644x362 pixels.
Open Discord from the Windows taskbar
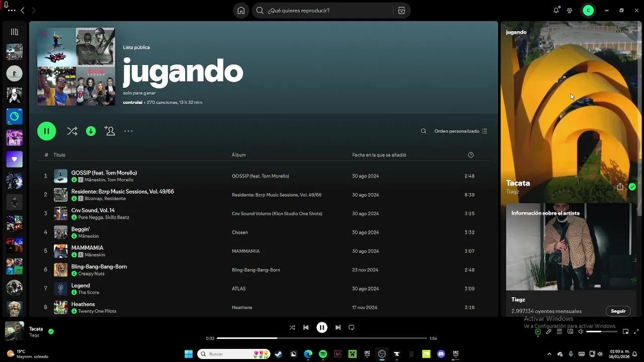(x=441, y=354)
